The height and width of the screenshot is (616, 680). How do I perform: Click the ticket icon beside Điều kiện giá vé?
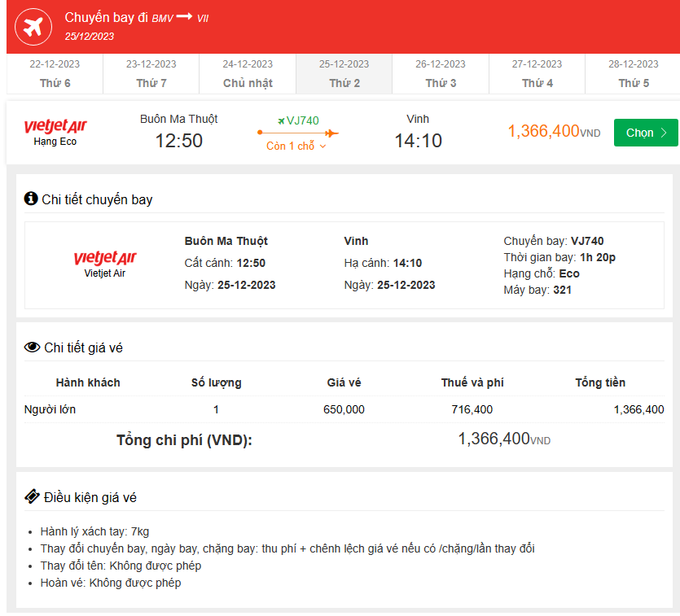32,496
